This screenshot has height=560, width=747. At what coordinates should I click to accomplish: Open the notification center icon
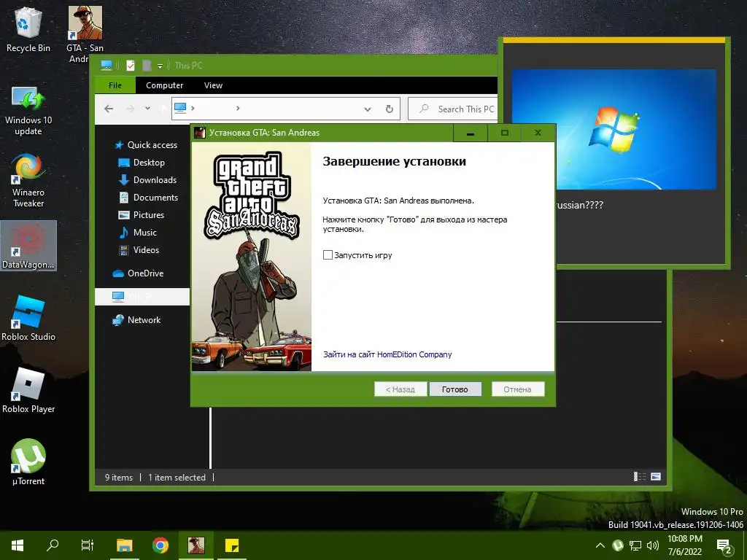pos(724,546)
